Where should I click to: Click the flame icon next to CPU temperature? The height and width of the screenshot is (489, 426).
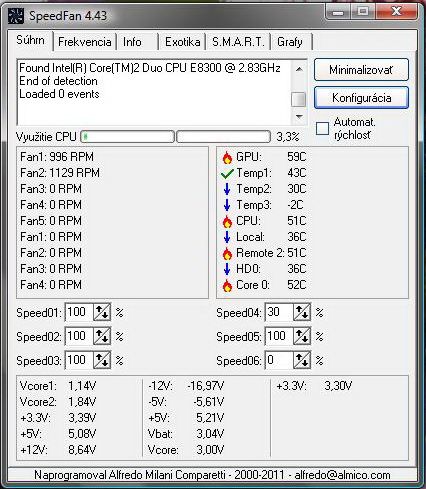227,221
